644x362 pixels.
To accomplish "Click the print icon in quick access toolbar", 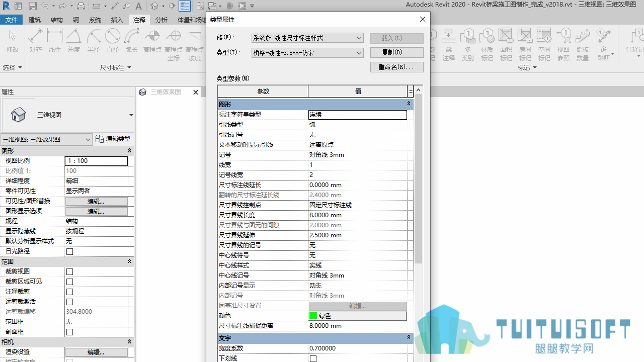I will [x=81, y=7].
